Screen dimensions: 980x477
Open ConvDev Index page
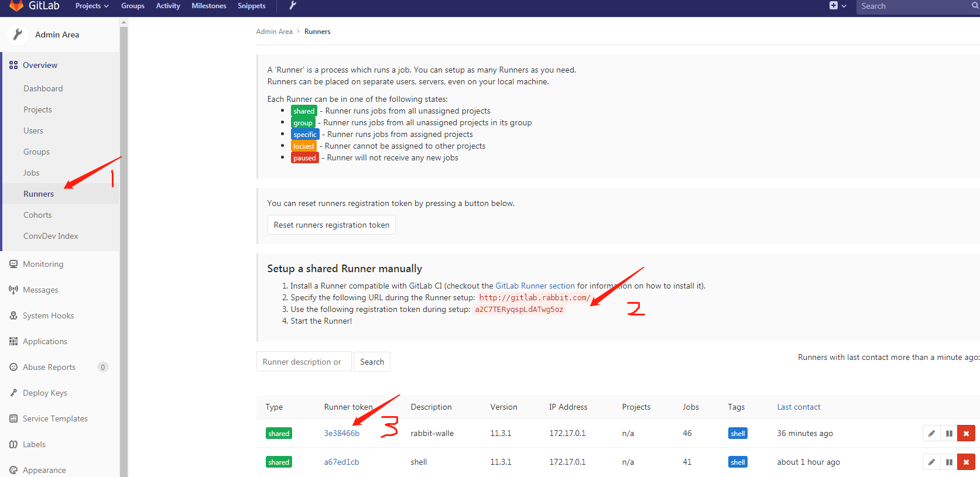pyautogui.click(x=51, y=236)
